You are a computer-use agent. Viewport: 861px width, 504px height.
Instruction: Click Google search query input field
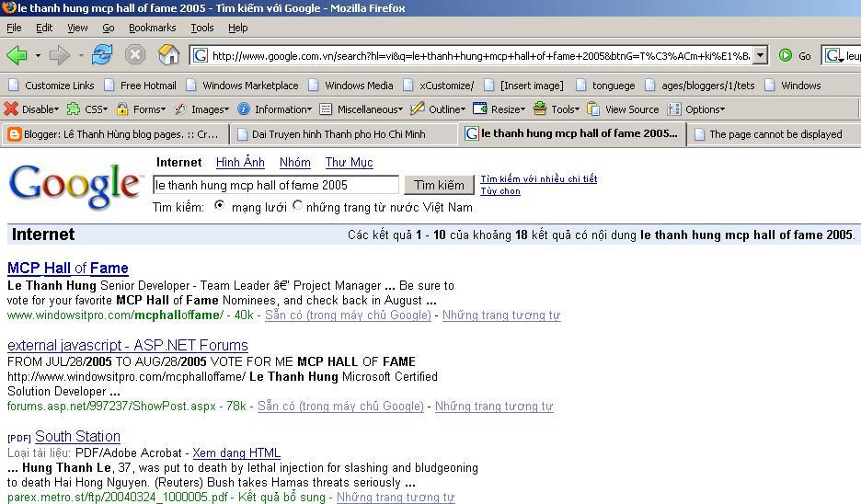[276, 185]
